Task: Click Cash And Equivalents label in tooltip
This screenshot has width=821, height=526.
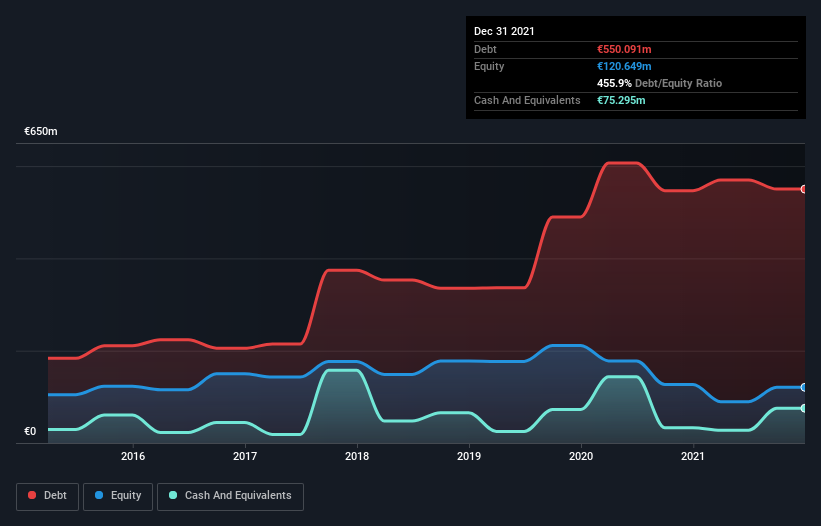Action: tap(527, 100)
